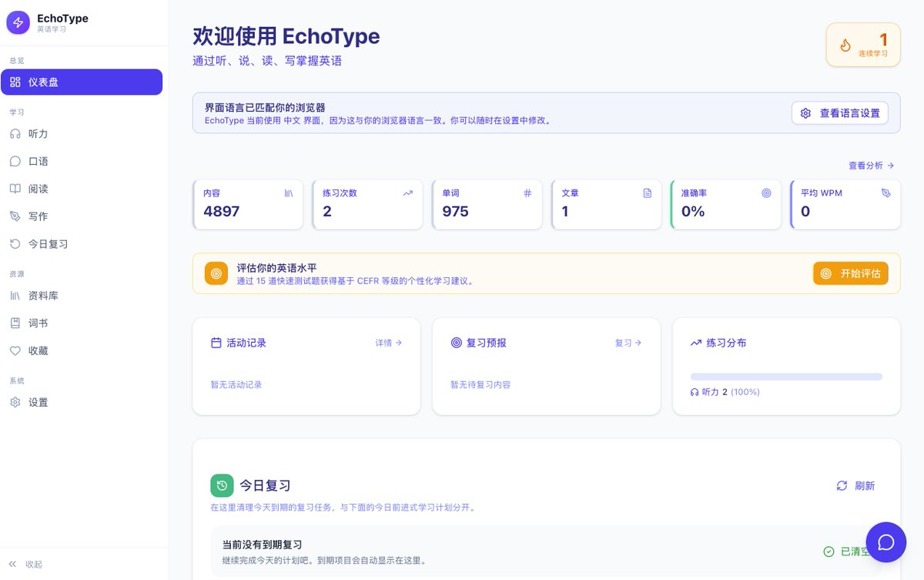Click the orange target icon beside 评估你的英语水平

coord(216,273)
